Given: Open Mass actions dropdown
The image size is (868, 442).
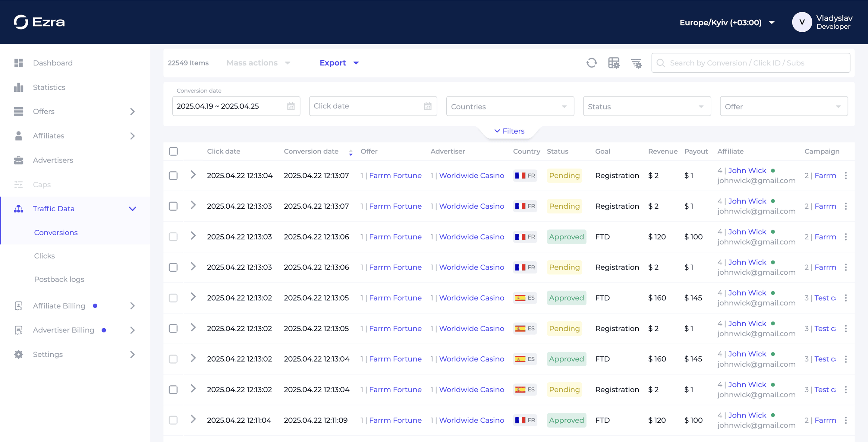Looking at the screenshot, I should (258, 63).
